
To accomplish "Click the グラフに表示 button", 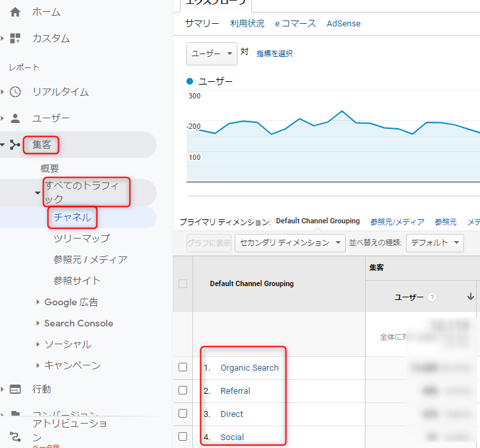I will (209, 243).
